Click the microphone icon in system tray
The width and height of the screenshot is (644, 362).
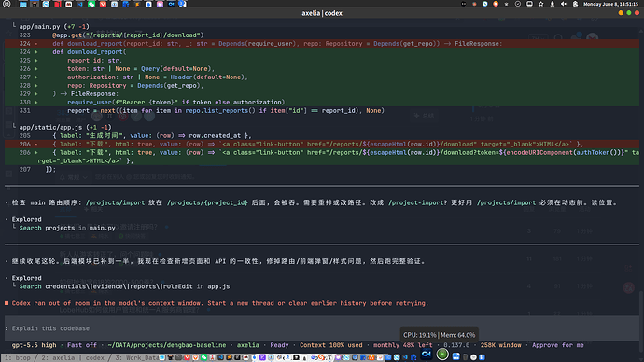click(x=553, y=4)
